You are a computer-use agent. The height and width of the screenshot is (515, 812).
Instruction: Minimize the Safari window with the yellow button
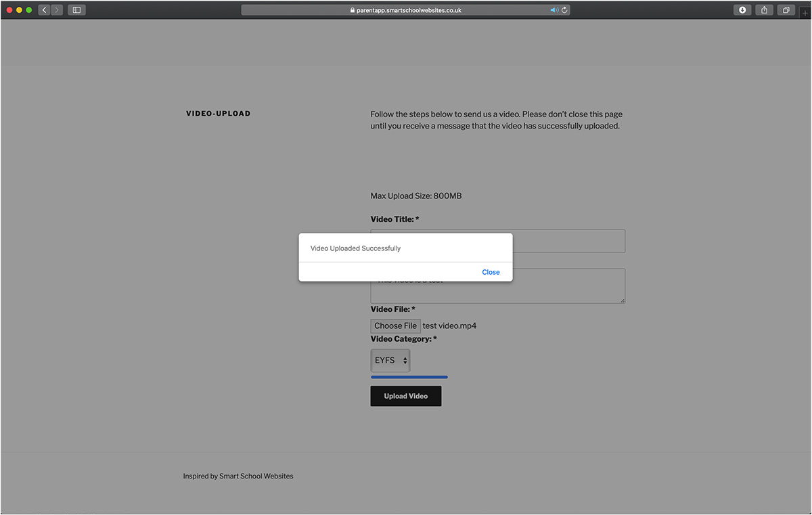coord(19,10)
